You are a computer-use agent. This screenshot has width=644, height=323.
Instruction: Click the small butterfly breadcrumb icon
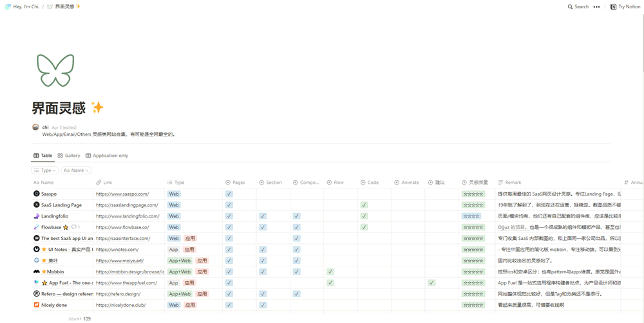50,6
